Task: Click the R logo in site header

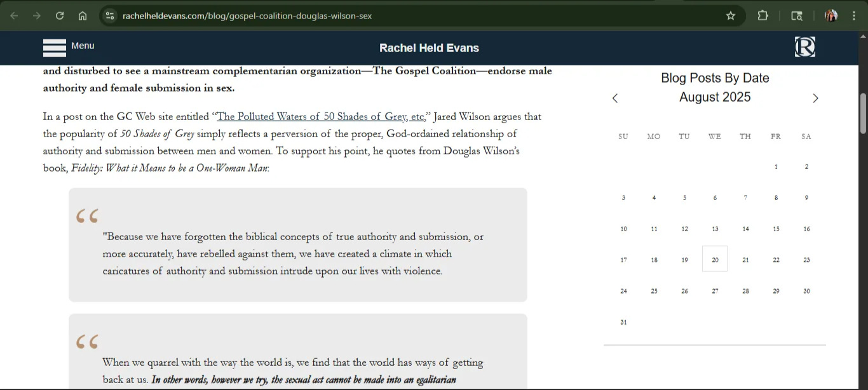Action: point(804,46)
